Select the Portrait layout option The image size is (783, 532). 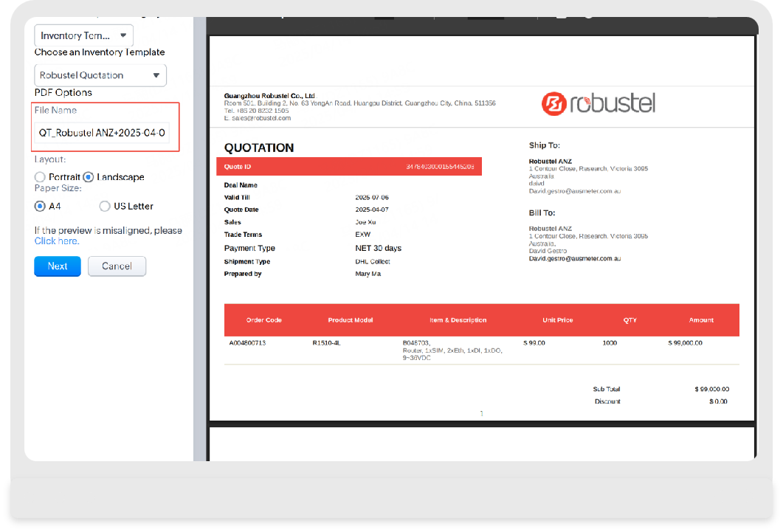click(x=40, y=177)
